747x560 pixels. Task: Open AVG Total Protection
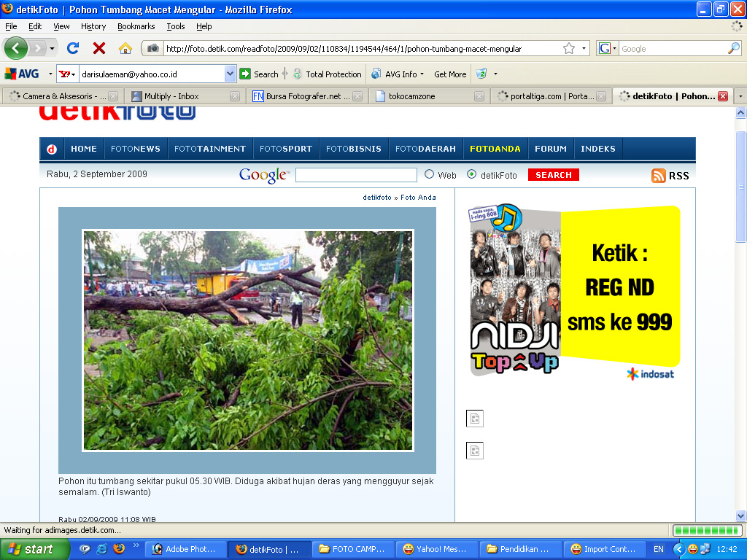328,74
